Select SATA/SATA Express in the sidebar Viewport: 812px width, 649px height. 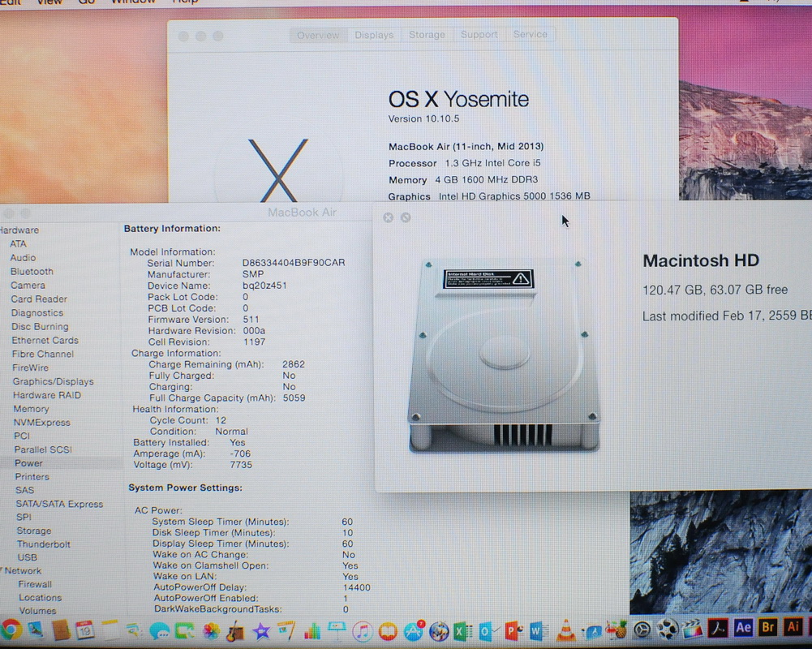tap(59, 504)
